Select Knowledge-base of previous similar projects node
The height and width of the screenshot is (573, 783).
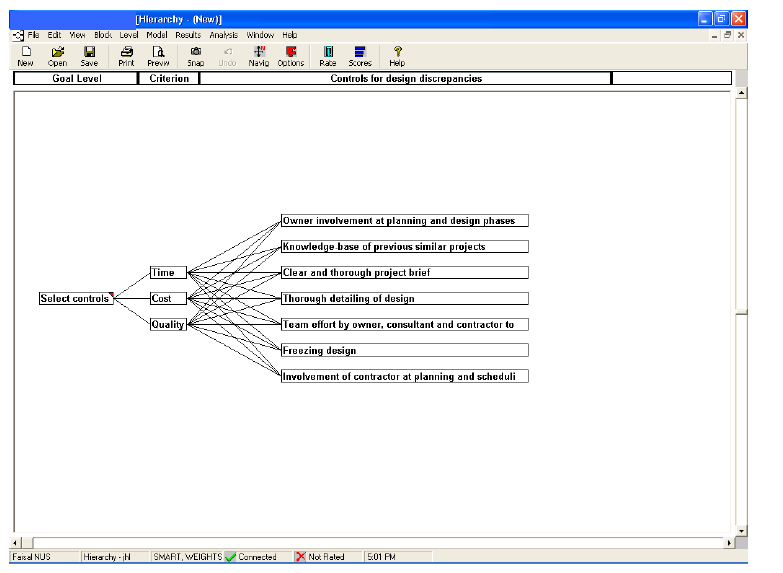404,247
